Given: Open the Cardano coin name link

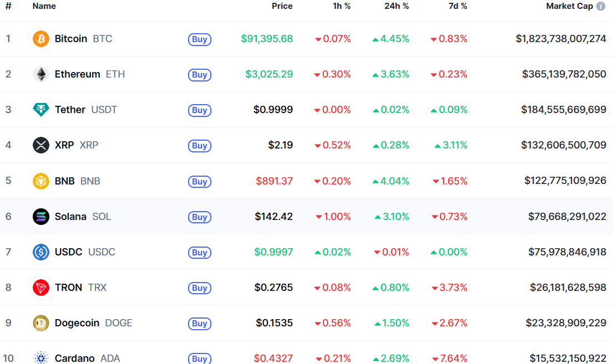Looking at the screenshot, I should pyautogui.click(x=74, y=358).
